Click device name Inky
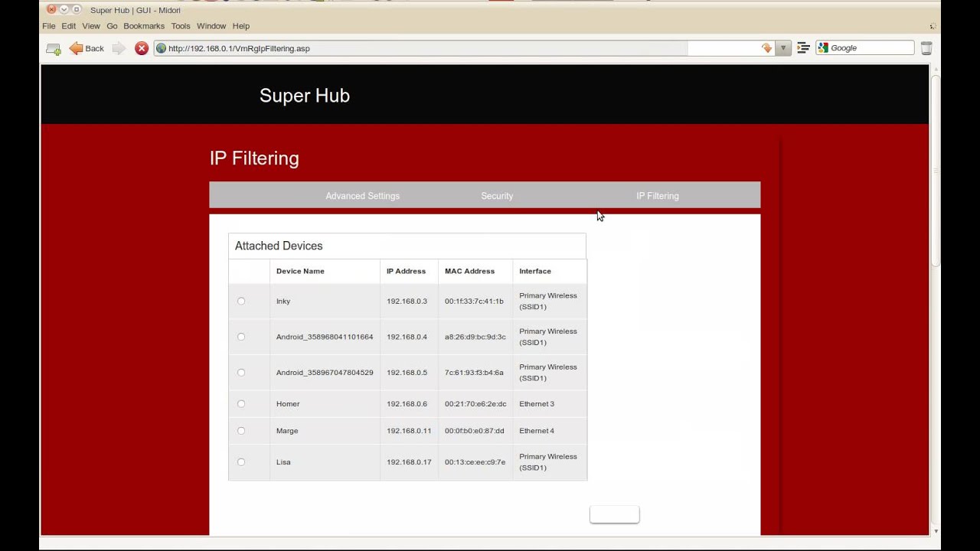 [283, 302]
